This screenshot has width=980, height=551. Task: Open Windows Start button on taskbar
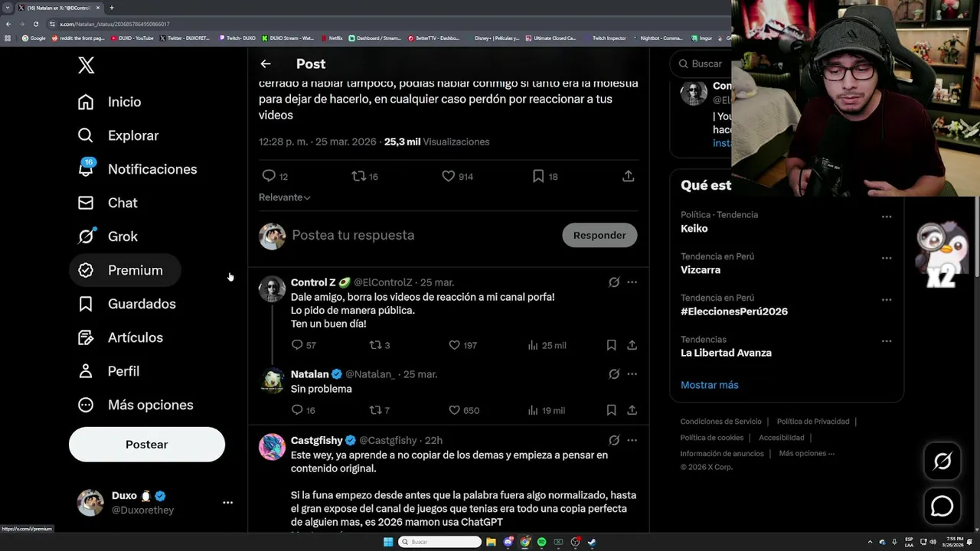[x=388, y=542]
